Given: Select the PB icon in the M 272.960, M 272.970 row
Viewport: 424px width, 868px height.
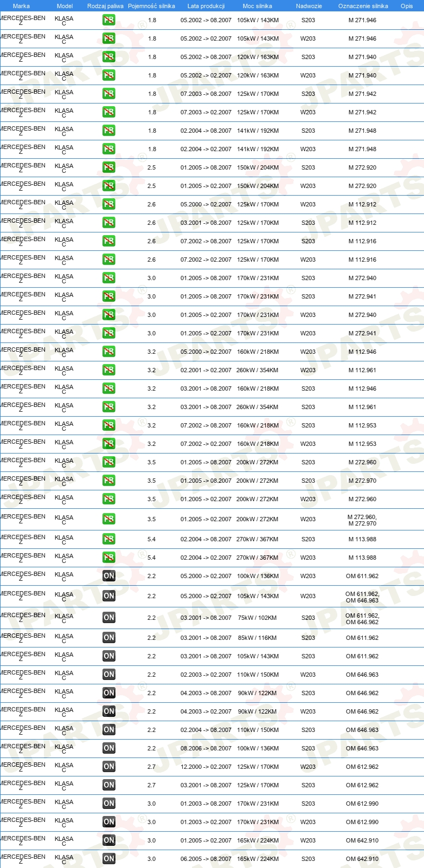Looking at the screenshot, I should pos(109,519).
